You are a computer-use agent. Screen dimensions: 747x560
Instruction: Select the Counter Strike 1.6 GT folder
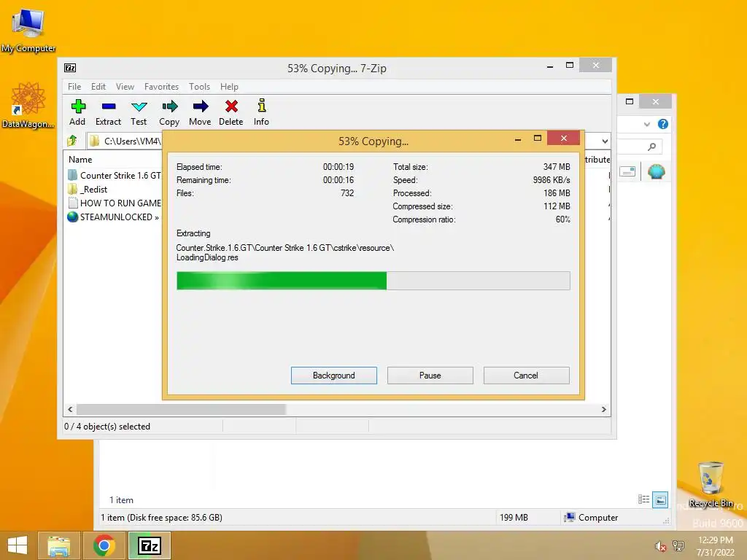pos(115,175)
